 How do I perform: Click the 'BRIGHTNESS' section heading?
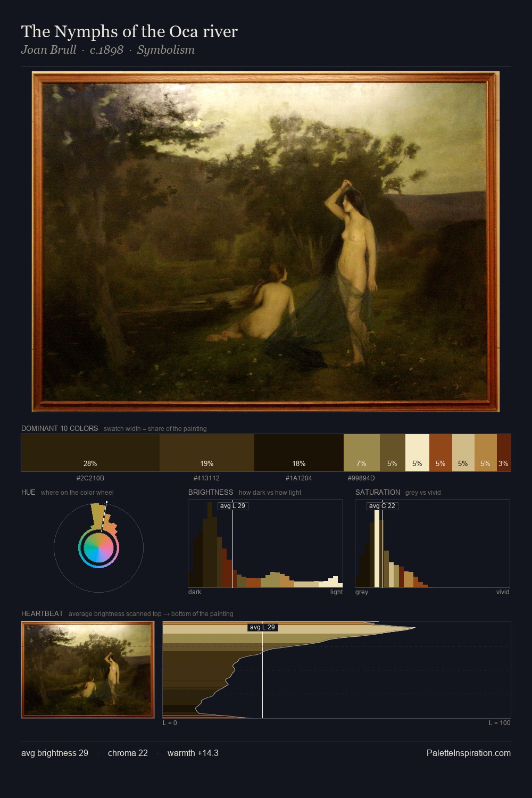211,492
